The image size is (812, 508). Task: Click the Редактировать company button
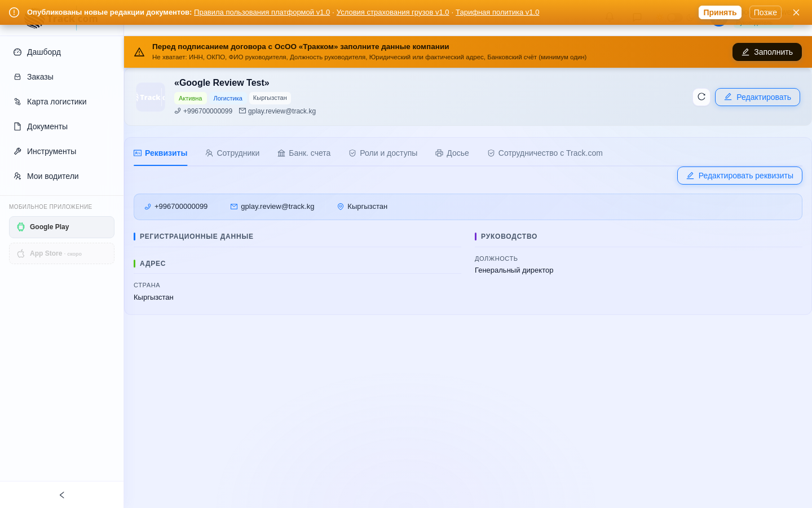[x=757, y=97]
